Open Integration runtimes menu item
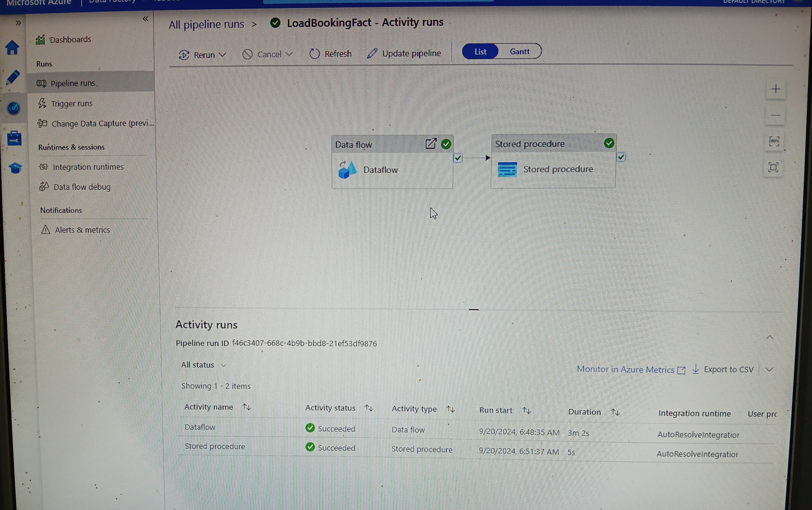Screen dimensions: 812x510 (x=88, y=167)
